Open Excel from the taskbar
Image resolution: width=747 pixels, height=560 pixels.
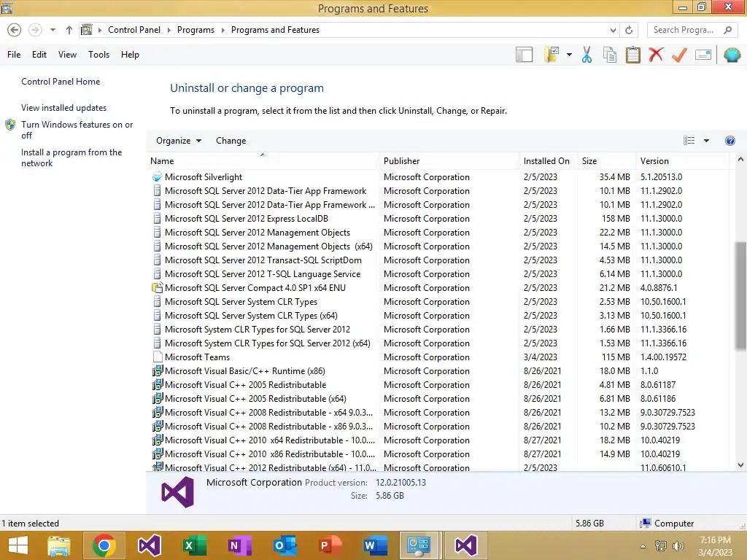(x=194, y=545)
